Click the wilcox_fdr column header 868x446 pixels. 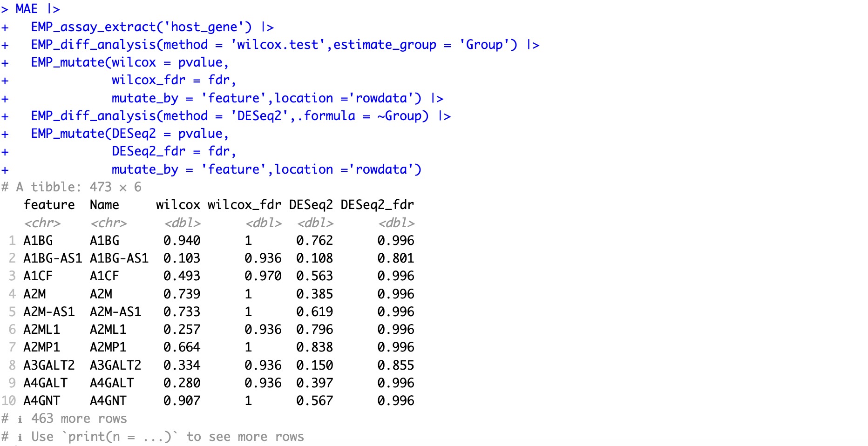(244, 205)
